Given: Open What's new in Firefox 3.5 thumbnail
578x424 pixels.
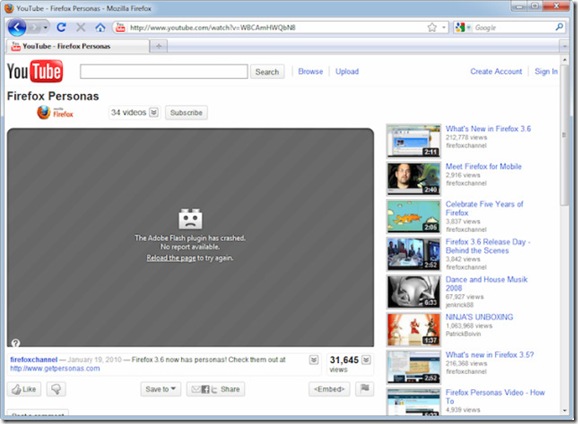Looking at the screenshot, I should [414, 367].
